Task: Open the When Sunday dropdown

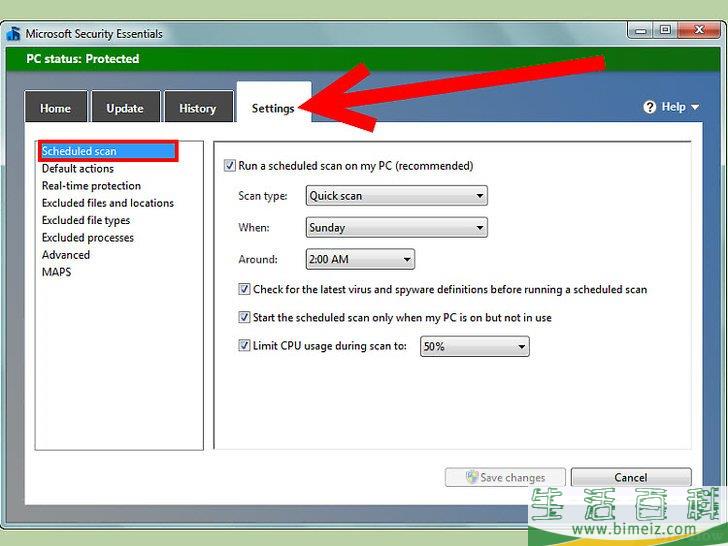Action: pos(396,227)
